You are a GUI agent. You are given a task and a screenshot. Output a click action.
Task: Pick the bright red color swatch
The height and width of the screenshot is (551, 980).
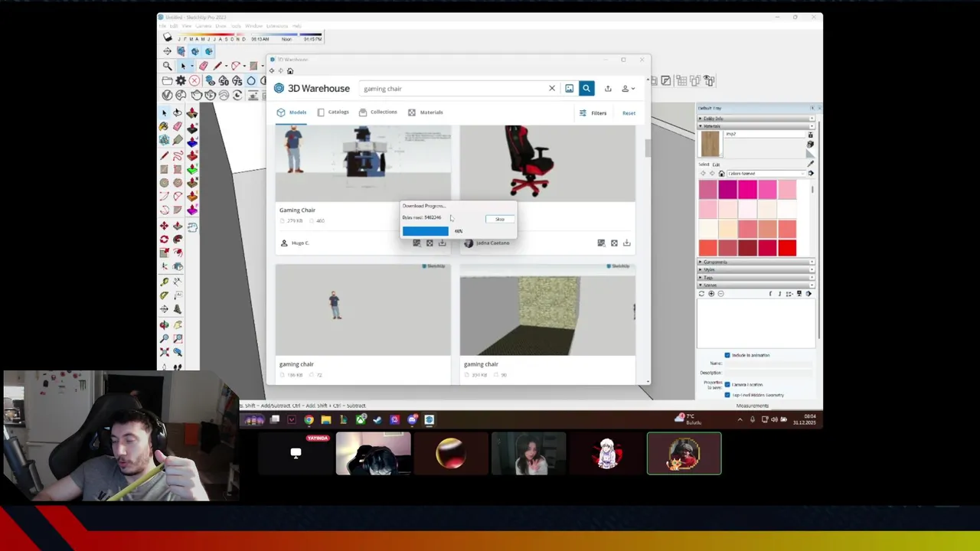point(787,248)
